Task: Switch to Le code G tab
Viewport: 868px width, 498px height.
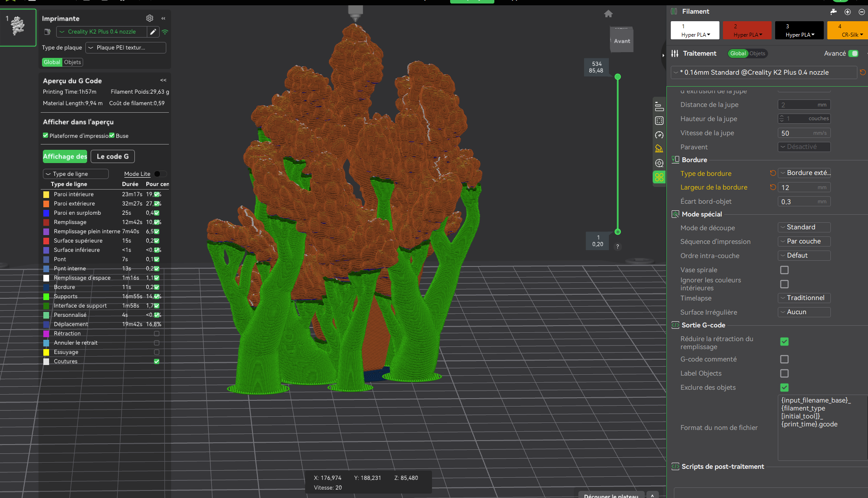Action: (x=113, y=156)
